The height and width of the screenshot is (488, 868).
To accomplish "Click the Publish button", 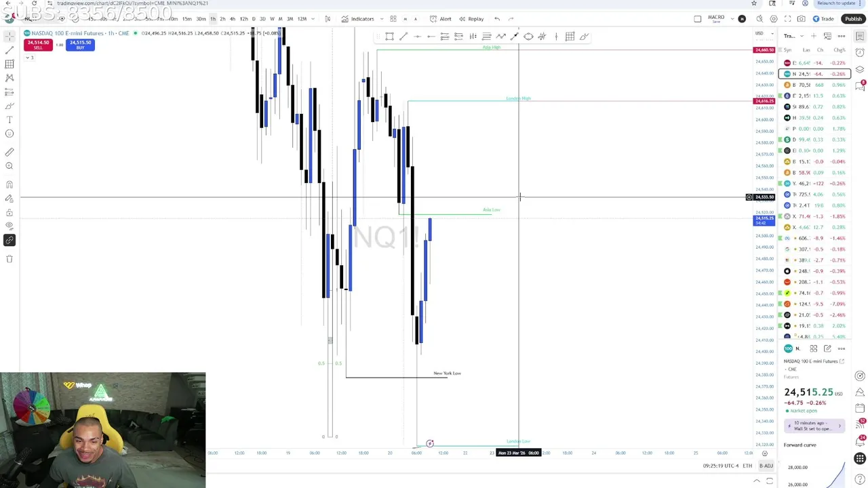I will tap(853, 19).
